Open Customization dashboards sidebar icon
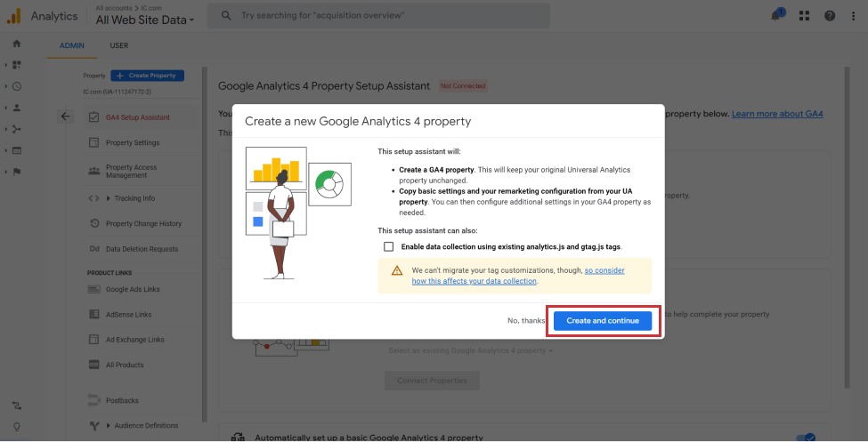Viewport: 868px width, 442px height. [x=17, y=65]
